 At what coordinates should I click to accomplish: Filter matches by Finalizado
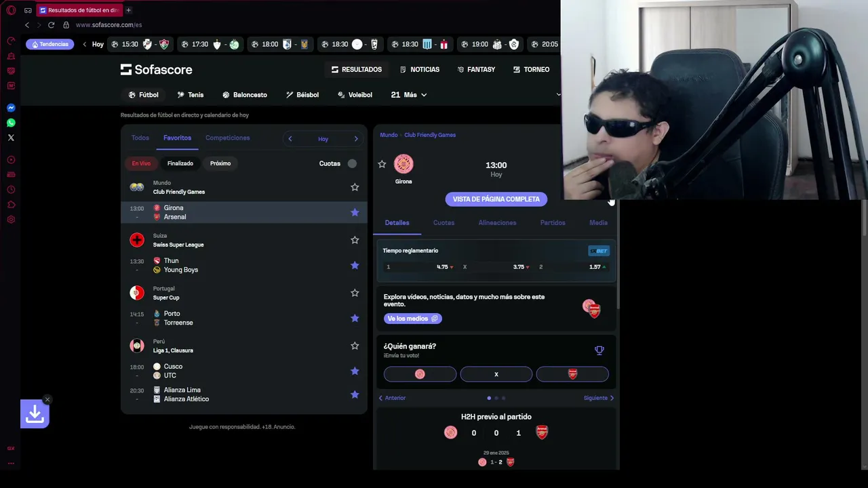(180, 163)
